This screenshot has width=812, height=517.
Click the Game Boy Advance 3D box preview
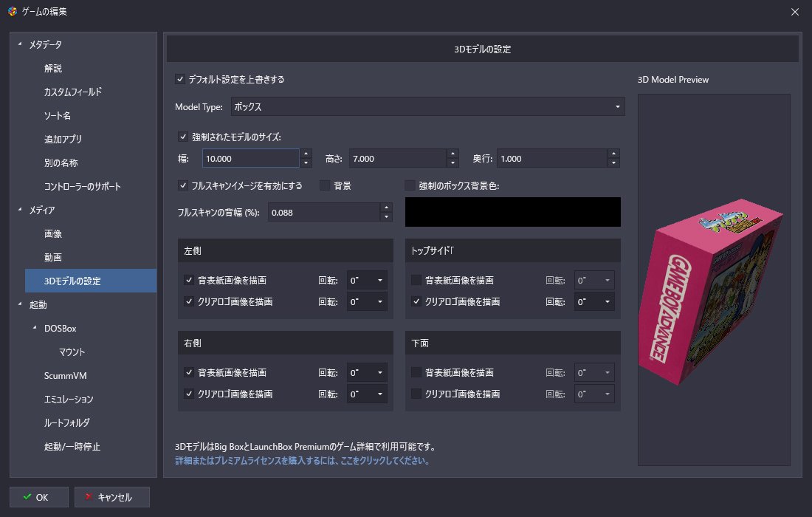coord(710,292)
